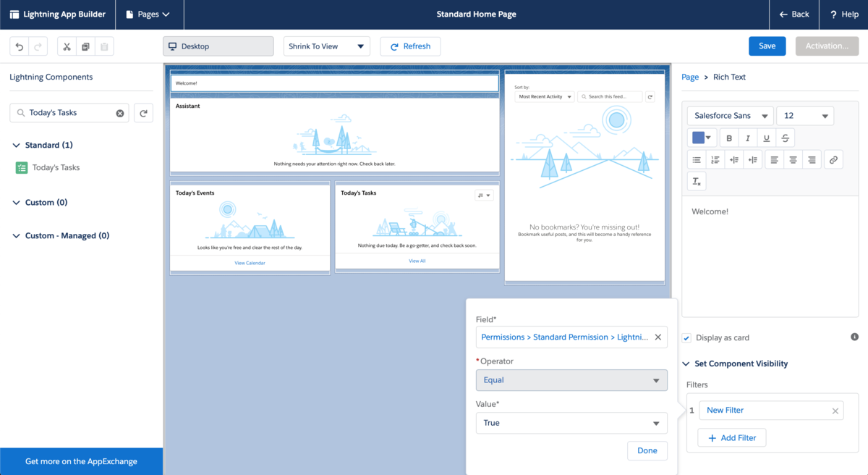This screenshot has height=475, width=868.
Task: Open the Display as card info tooltip
Action: tap(854, 337)
